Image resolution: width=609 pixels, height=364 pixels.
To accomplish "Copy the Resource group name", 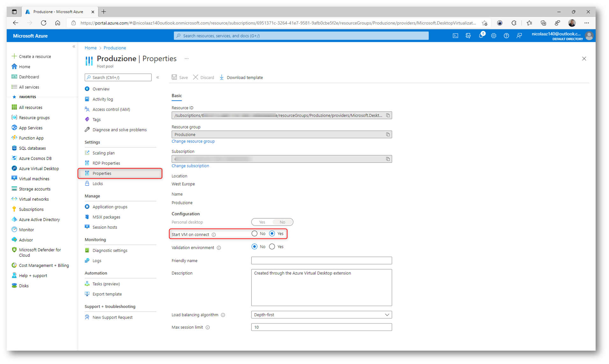I will coord(388,135).
